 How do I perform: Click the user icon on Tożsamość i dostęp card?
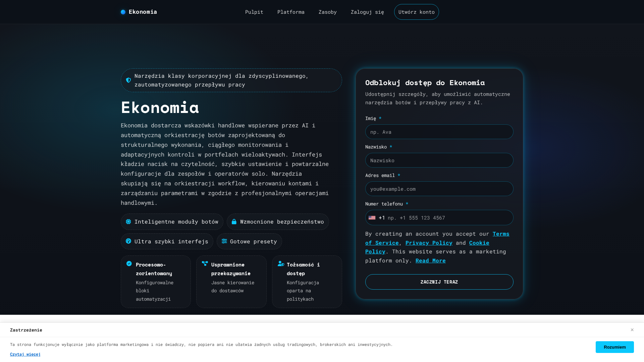click(281, 263)
